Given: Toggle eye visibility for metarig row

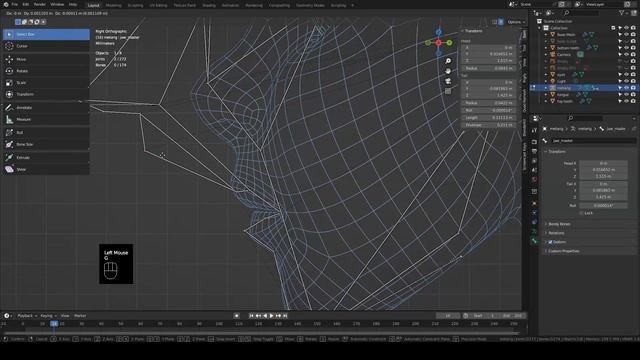Looking at the screenshot, I should pos(627,88).
